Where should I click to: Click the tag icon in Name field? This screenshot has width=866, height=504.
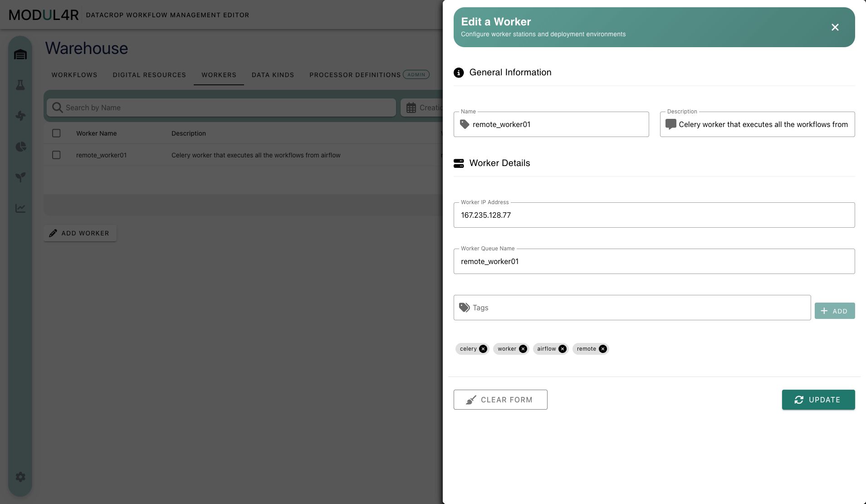(x=465, y=124)
